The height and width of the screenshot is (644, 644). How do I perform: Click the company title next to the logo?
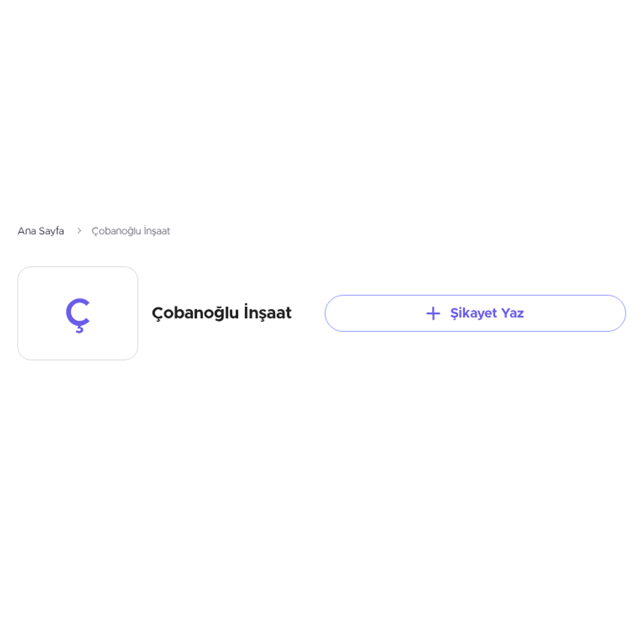coord(222,313)
